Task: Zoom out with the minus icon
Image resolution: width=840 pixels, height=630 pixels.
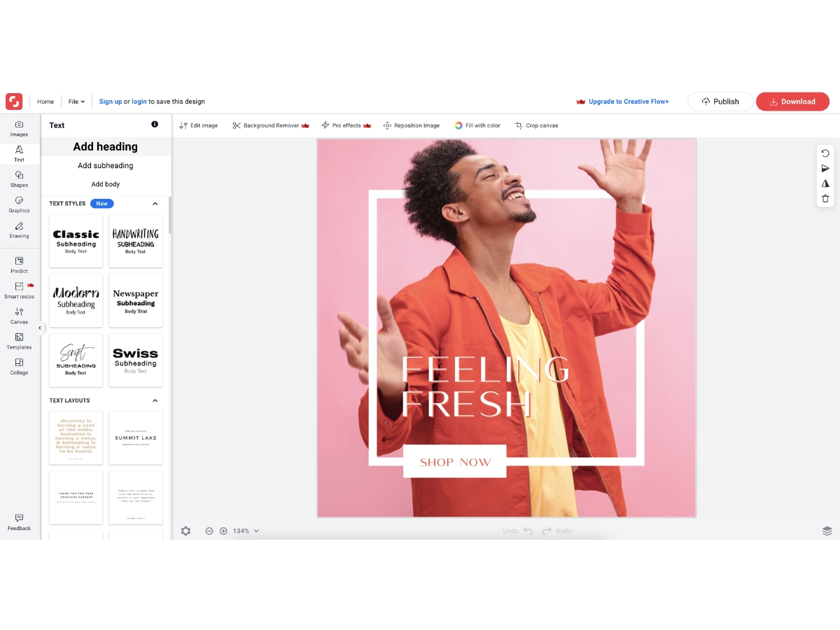Action: pos(209,531)
